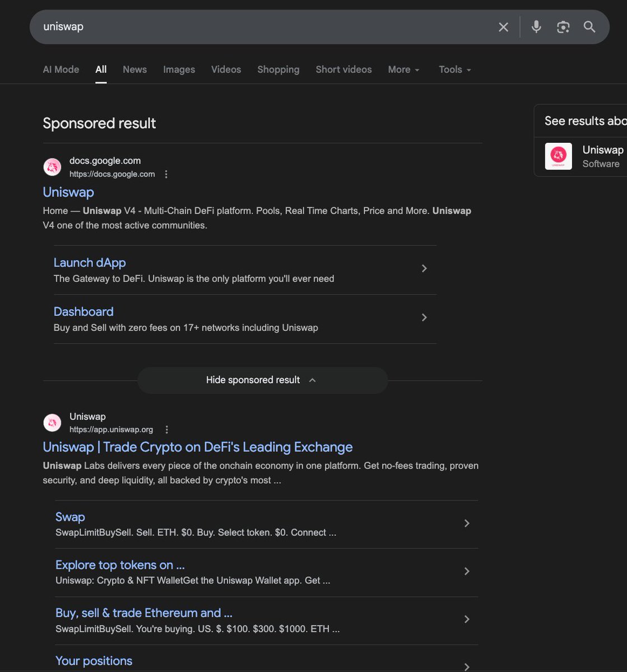The image size is (627, 672).
Task: Select the All results tab
Action: 101,69
